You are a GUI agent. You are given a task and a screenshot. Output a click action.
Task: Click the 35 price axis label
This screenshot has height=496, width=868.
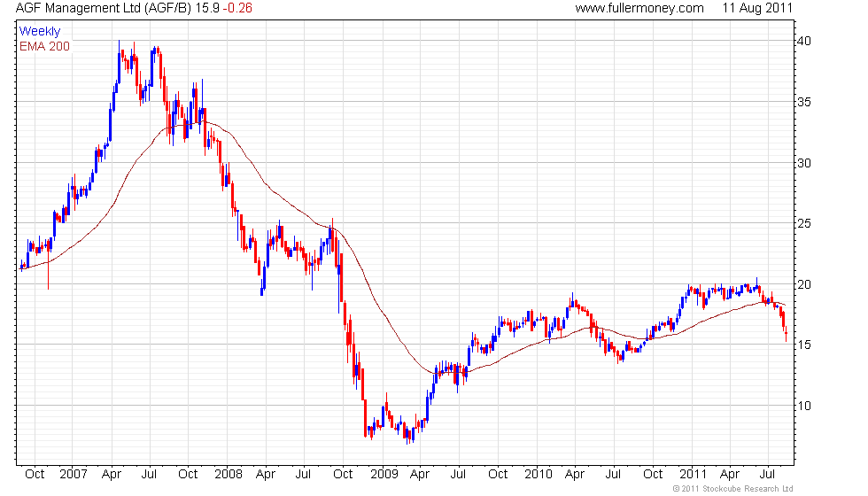(x=804, y=102)
